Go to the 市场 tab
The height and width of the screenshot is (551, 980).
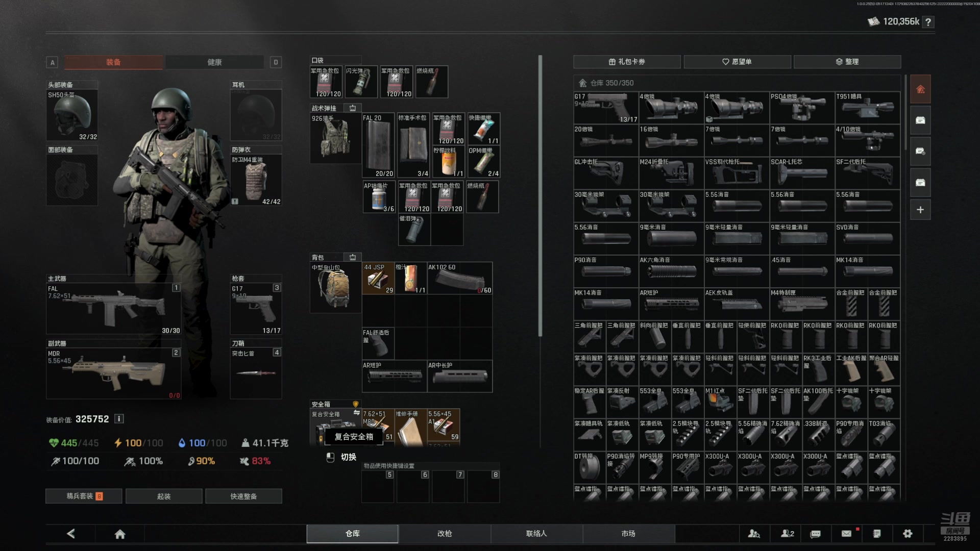click(x=628, y=534)
